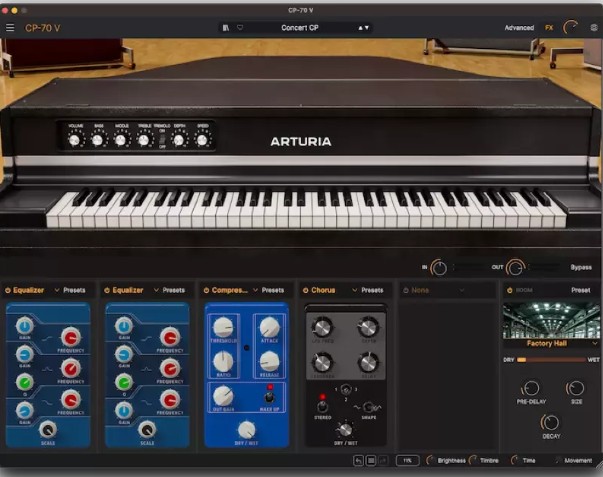Open the settings gear icon at top right
This screenshot has width=603, height=477.
pyautogui.click(x=594, y=28)
